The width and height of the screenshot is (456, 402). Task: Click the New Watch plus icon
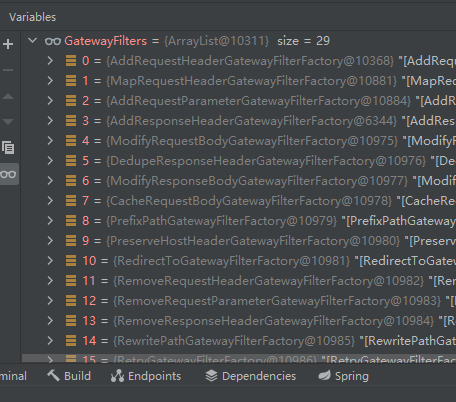coord(8,44)
